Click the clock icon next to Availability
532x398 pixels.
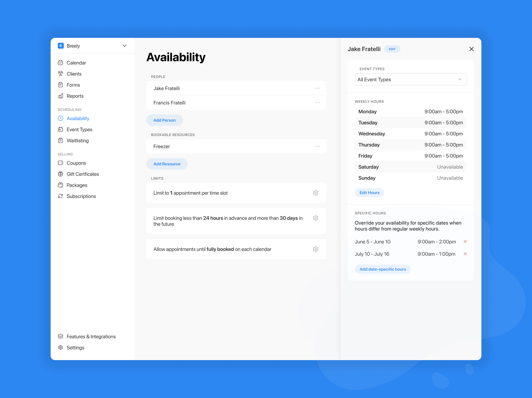coord(61,118)
